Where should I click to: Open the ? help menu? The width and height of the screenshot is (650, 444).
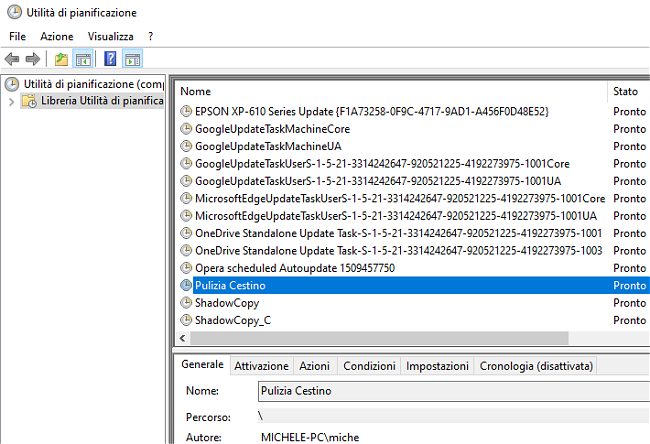[x=150, y=36]
